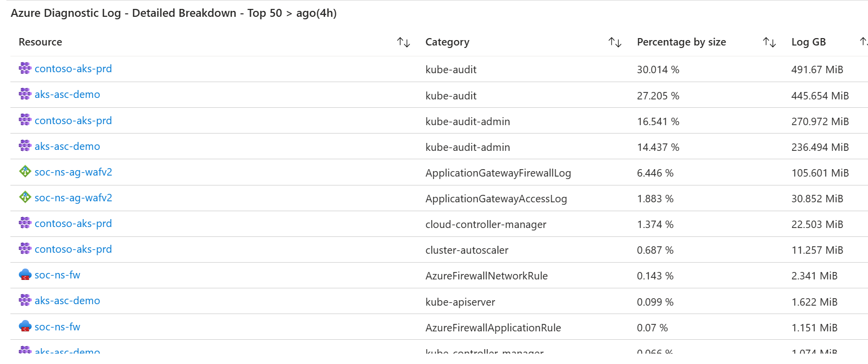Screen dimensions: 868x364
Task: Sort table by Resource column arrows
Action: click(404, 43)
